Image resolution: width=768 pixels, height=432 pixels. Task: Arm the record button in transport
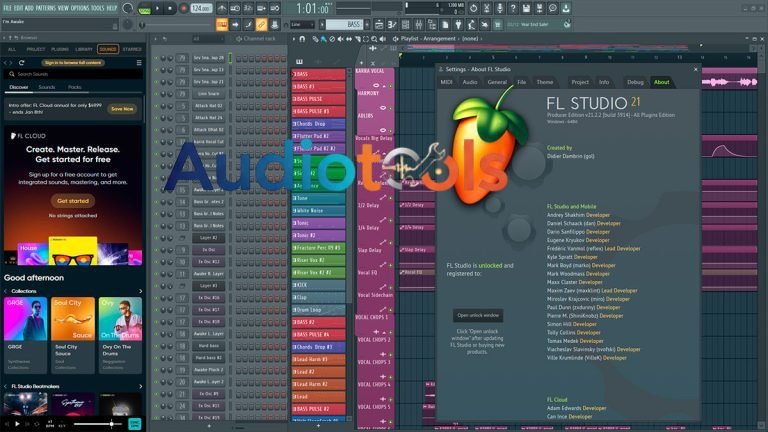[x=184, y=8]
